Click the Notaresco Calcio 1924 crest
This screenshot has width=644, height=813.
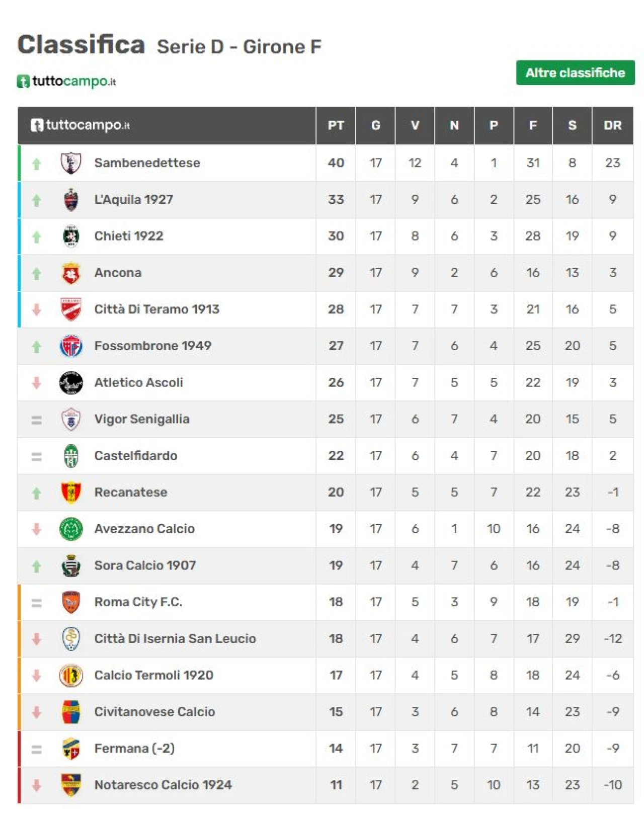click(71, 785)
